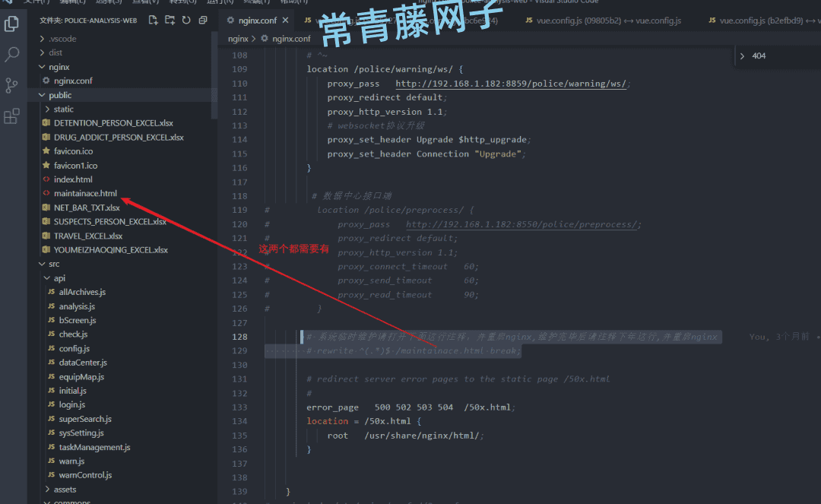This screenshot has height=504, width=821.
Task: Expand the assets folder
Action: [x=47, y=490]
